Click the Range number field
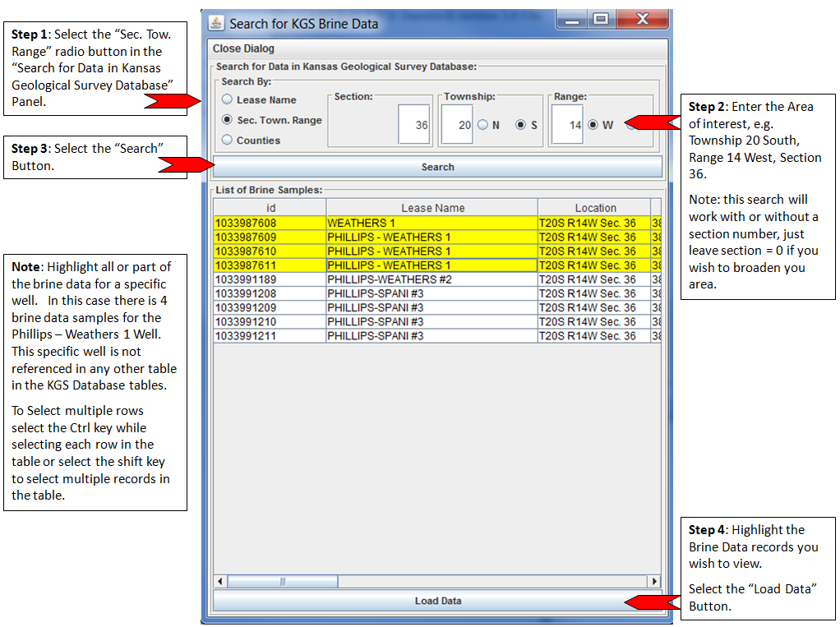Viewport: 840px width, 627px height. tap(567, 124)
